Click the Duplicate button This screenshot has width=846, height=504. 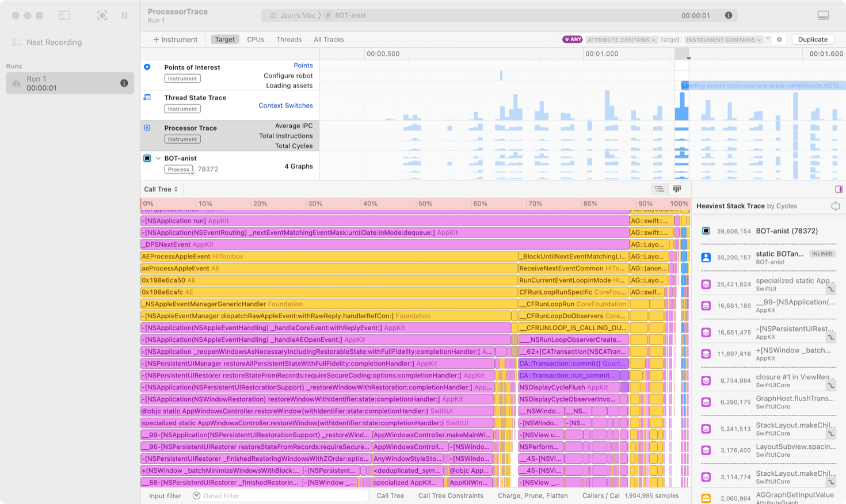pos(813,39)
